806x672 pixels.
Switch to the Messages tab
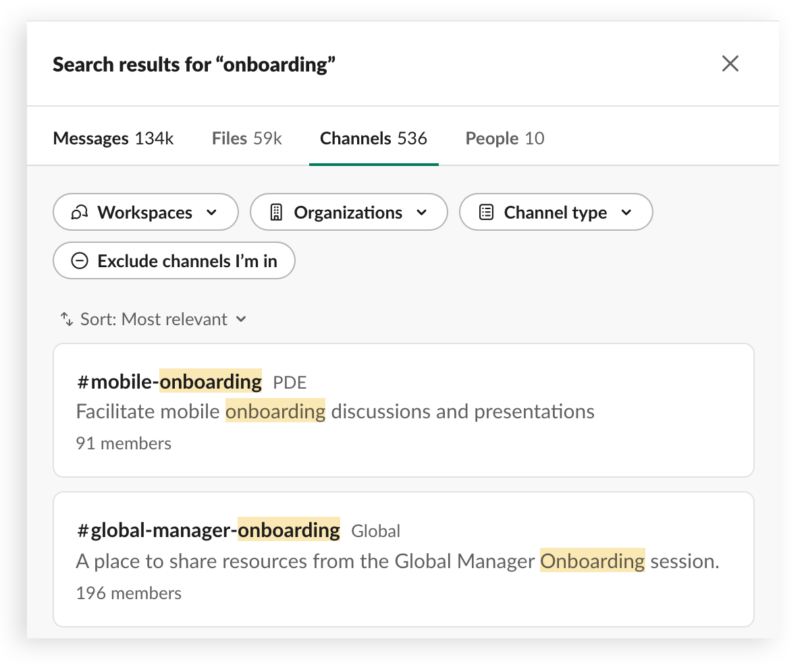pos(113,138)
